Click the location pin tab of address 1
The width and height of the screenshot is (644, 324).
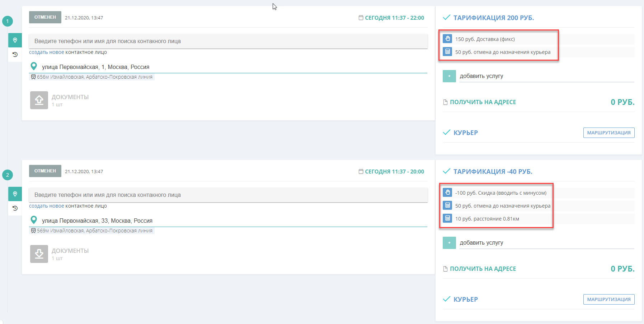(x=15, y=40)
